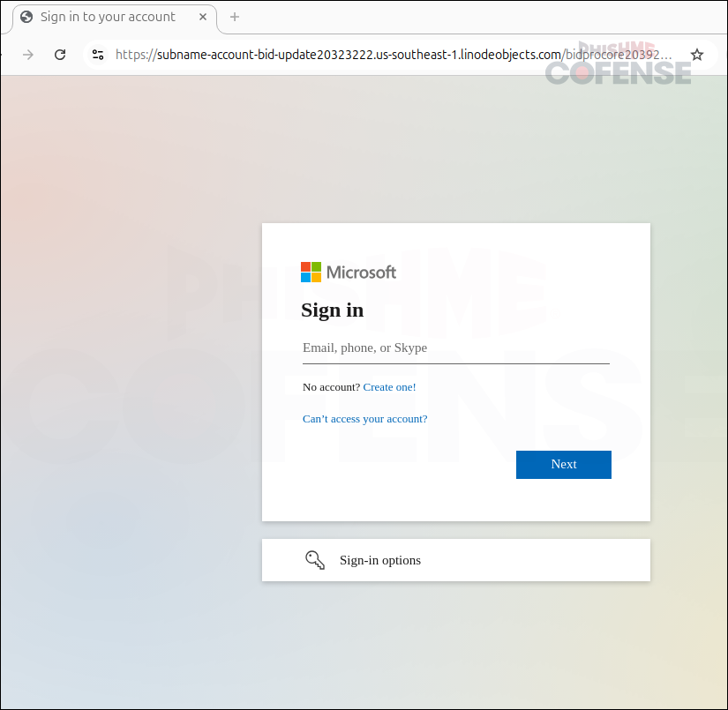Open the 'Can't access your account?' link
This screenshot has width=728, height=710.
(364, 419)
